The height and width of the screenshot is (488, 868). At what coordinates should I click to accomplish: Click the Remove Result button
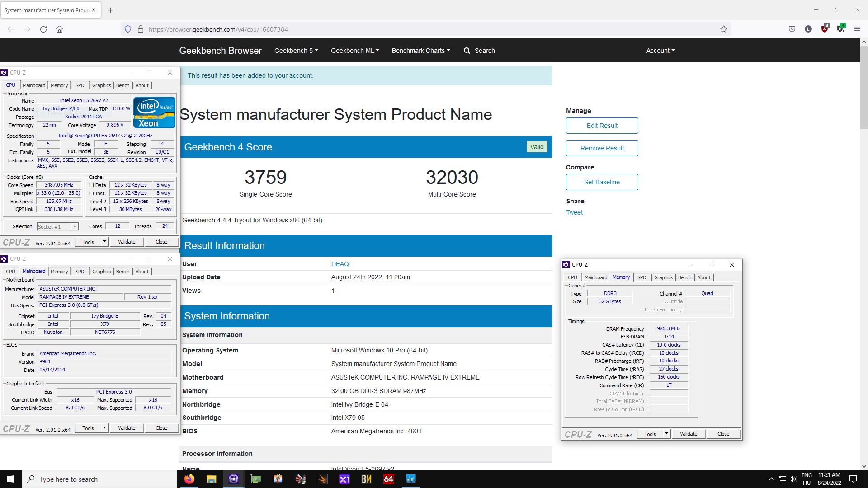click(602, 148)
